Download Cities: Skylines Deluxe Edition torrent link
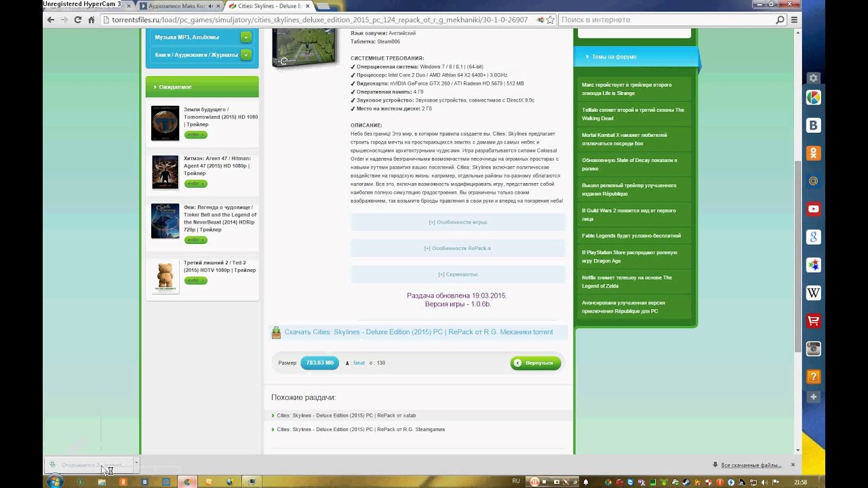Screen dimensions: 868x488 (x=418, y=332)
